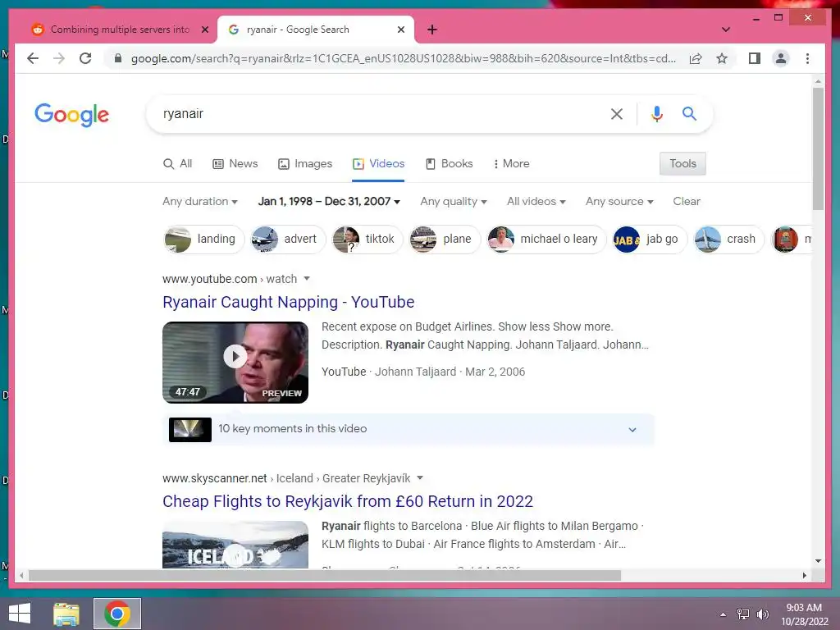Select the landing suggestion chip
This screenshot has width=840, height=630.
coord(203,239)
